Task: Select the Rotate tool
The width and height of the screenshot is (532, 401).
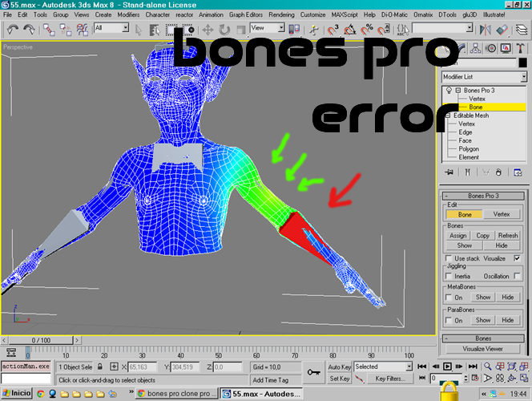Action: [224, 30]
